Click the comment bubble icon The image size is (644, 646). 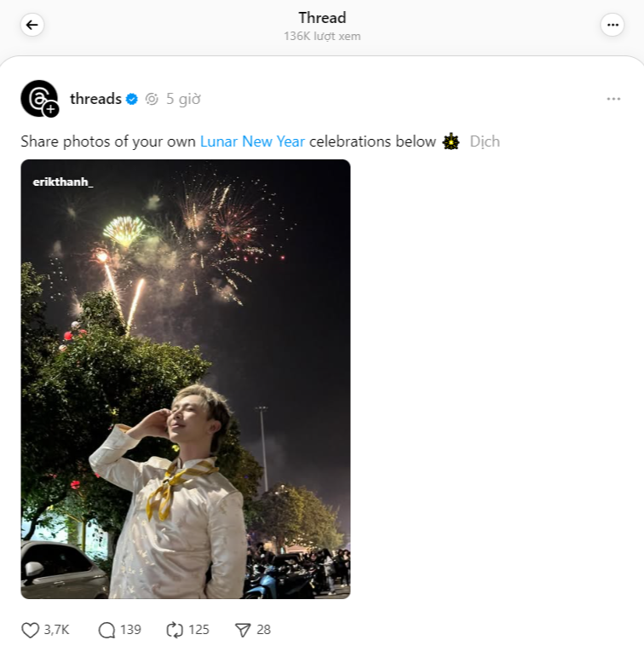point(106,630)
